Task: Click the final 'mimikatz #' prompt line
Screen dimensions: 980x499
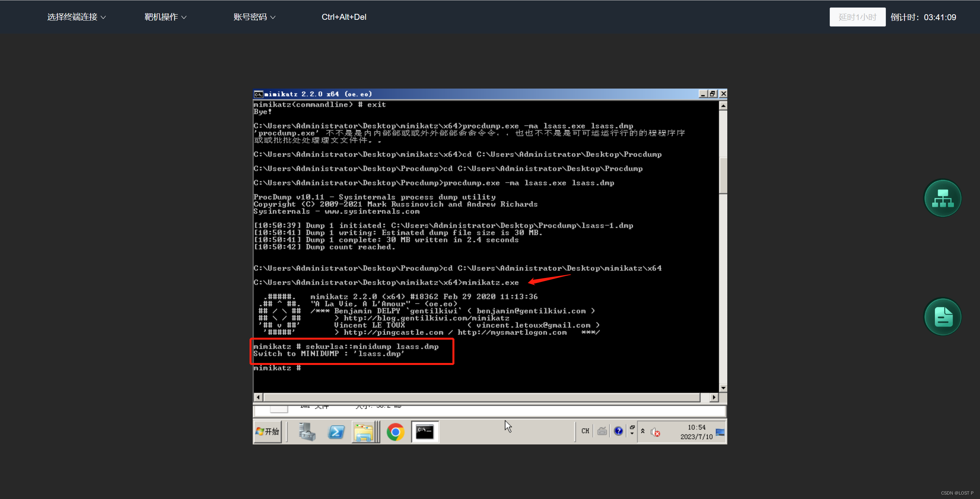Action: pos(277,368)
